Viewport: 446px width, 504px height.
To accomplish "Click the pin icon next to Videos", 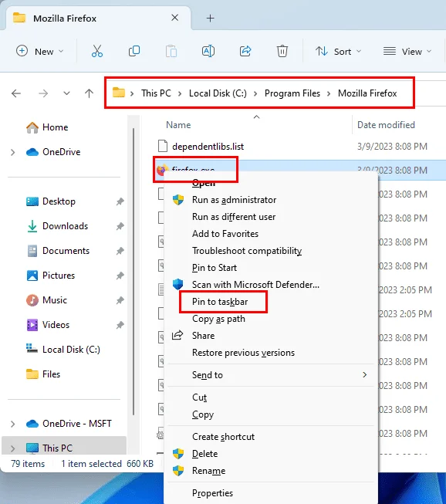I will pos(120,325).
